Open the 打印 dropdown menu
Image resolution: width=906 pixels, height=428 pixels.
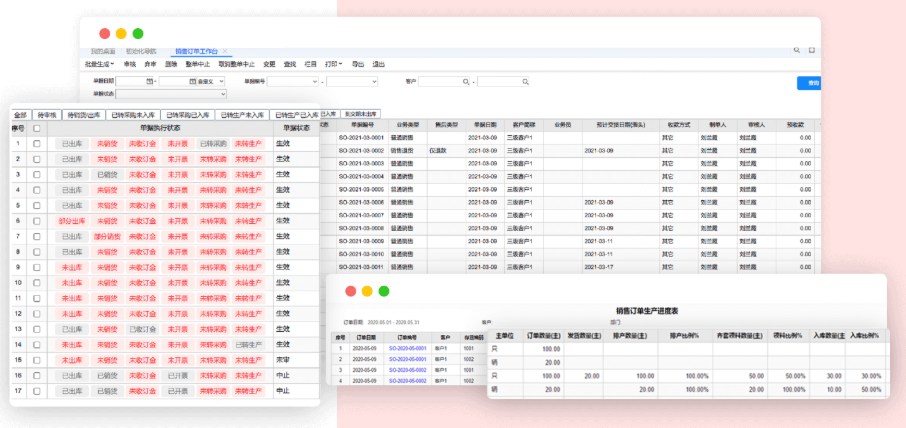click(333, 64)
